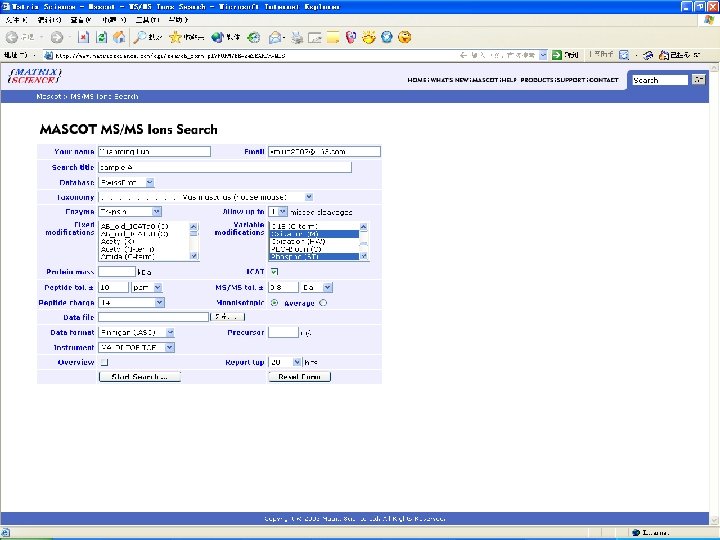This screenshot has width=720, height=540.
Task: Open the address bar URL history dropdown
Action: click(x=543, y=55)
